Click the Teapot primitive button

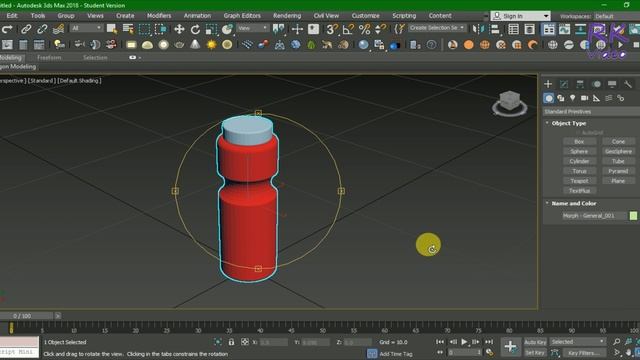(579, 180)
